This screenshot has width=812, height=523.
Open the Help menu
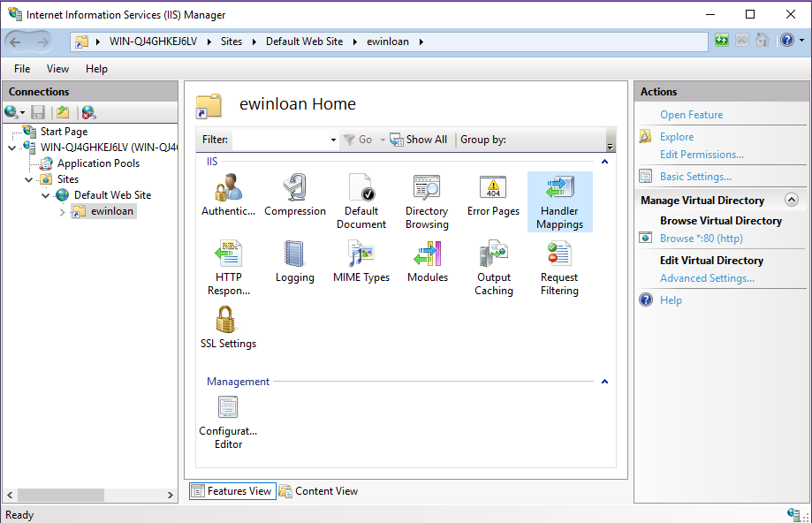(x=97, y=69)
